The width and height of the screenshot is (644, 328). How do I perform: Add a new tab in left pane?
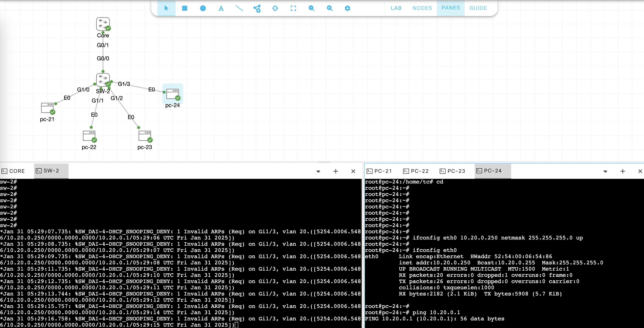click(335, 171)
